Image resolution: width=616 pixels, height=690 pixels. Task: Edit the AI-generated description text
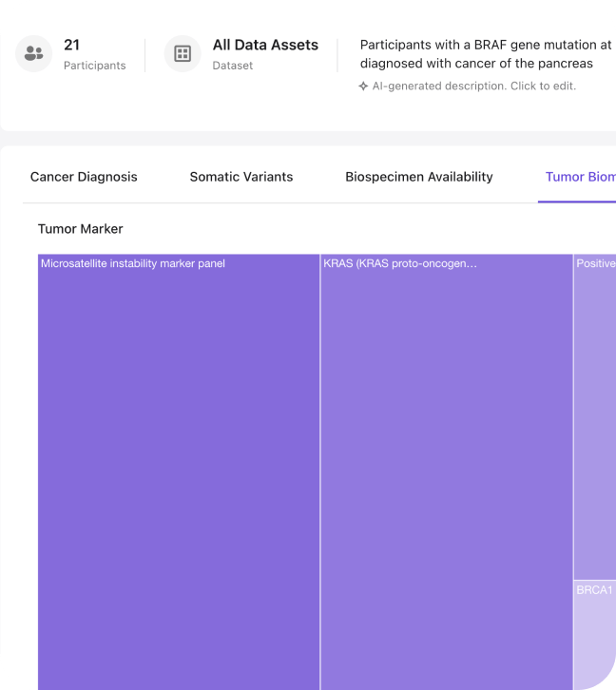(473, 86)
